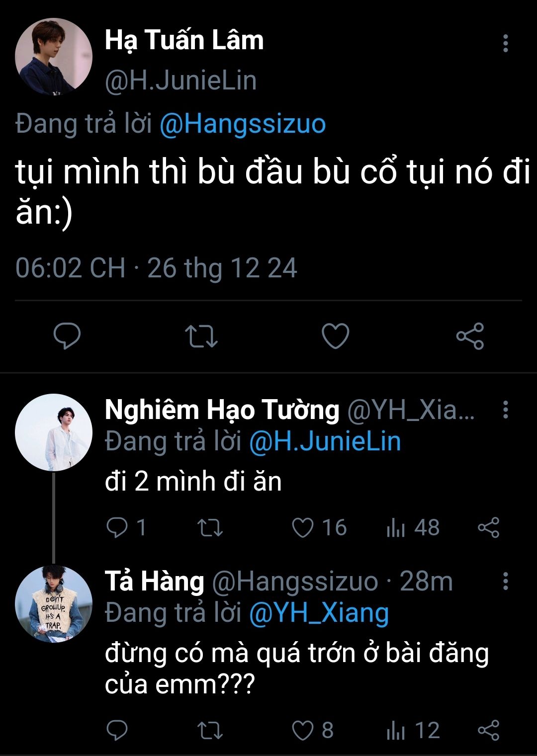Screen dimensions: 537x756
Task: Open more options on Nghiêm Hạo Tường's reply
Action: [x=505, y=410]
